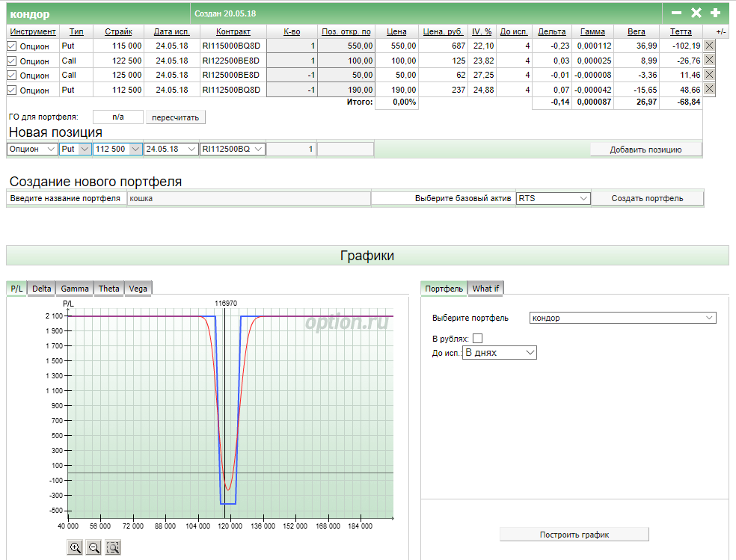Click the portfolio name input field
The width and height of the screenshot is (736, 560).
[249, 198]
